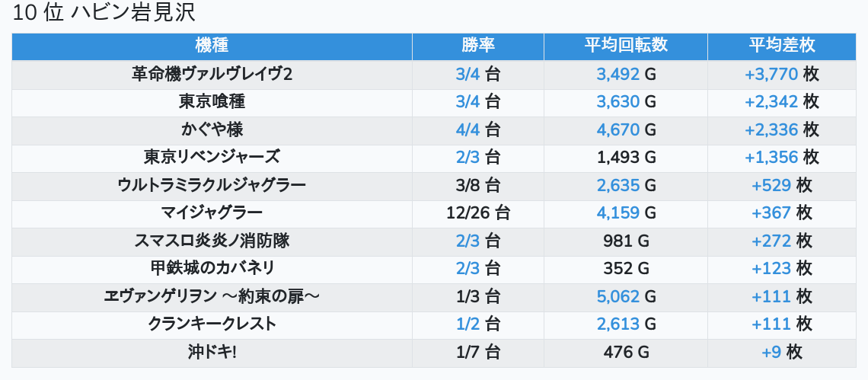Open the 4,159 average spins link

point(618,213)
